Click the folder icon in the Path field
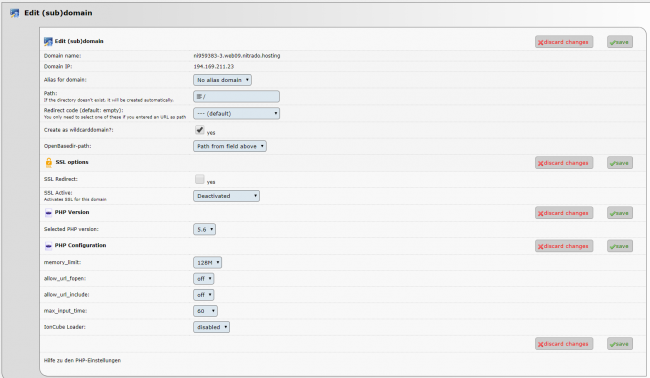The height and width of the screenshot is (378, 650). pos(199,97)
